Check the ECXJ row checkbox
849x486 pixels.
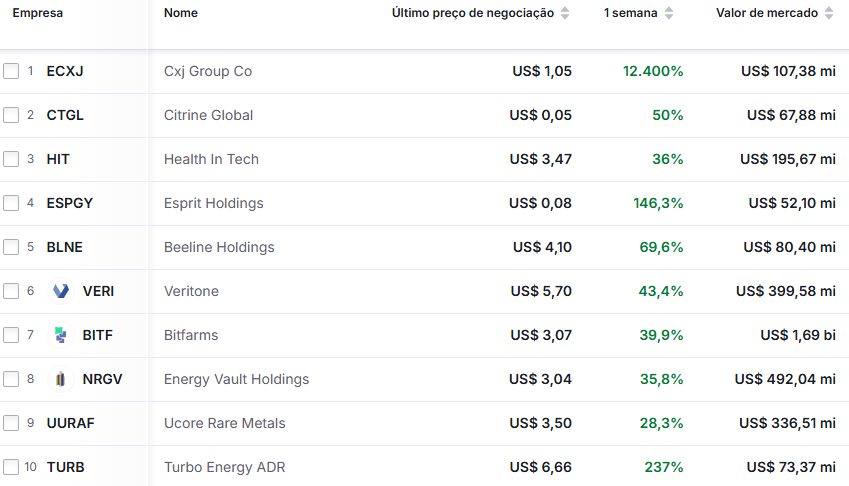(11, 71)
